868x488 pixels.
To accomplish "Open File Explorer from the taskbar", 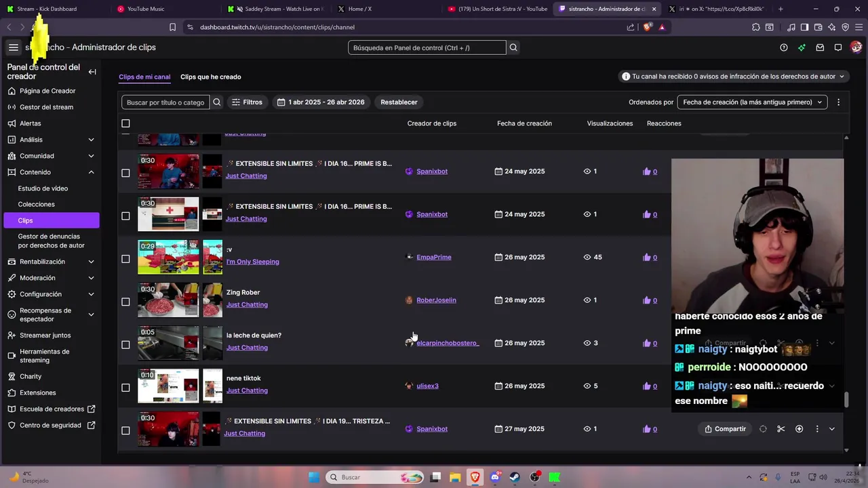I will coord(456,477).
